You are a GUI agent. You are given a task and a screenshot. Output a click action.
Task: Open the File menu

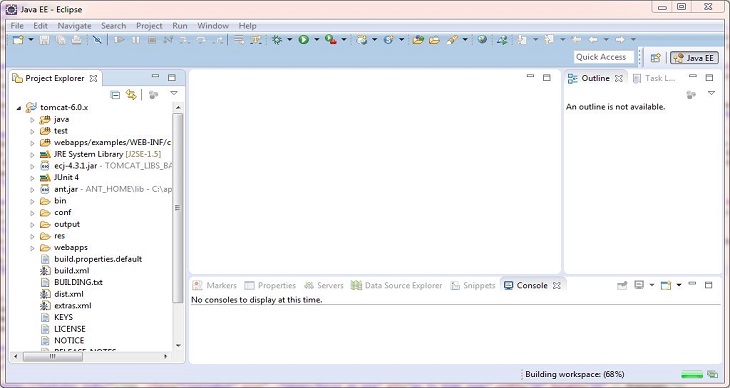[x=17, y=26]
